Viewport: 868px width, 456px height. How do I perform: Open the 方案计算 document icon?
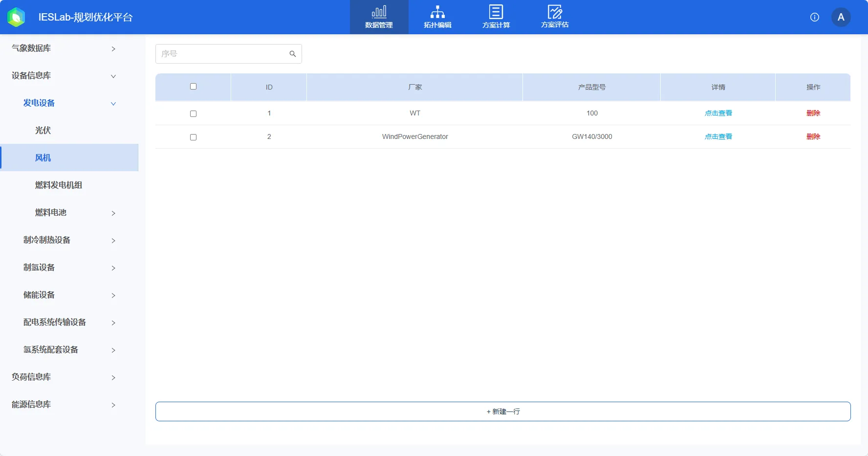pyautogui.click(x=496, y=11)
